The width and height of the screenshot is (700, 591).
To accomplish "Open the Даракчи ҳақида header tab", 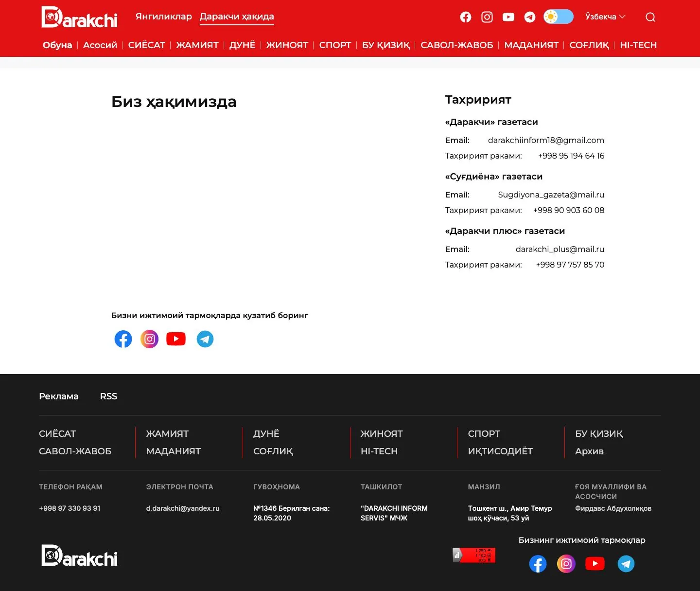I will (x=237, y=17).
